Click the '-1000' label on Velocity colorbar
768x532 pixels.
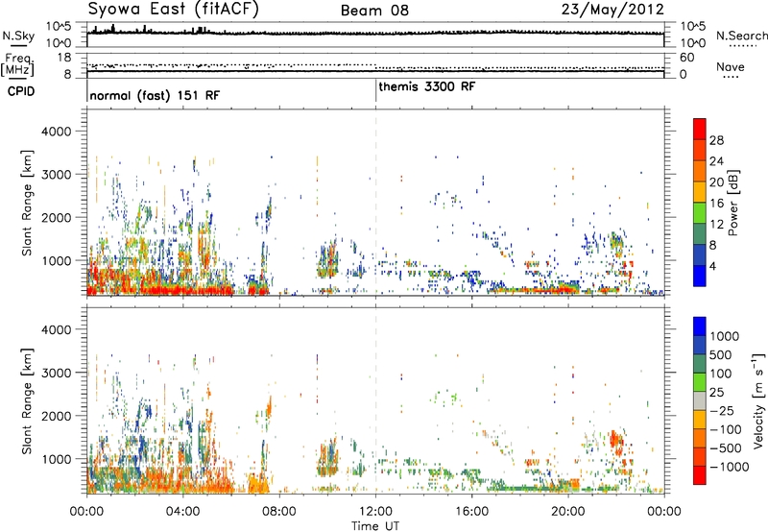(x=729, y=467)
